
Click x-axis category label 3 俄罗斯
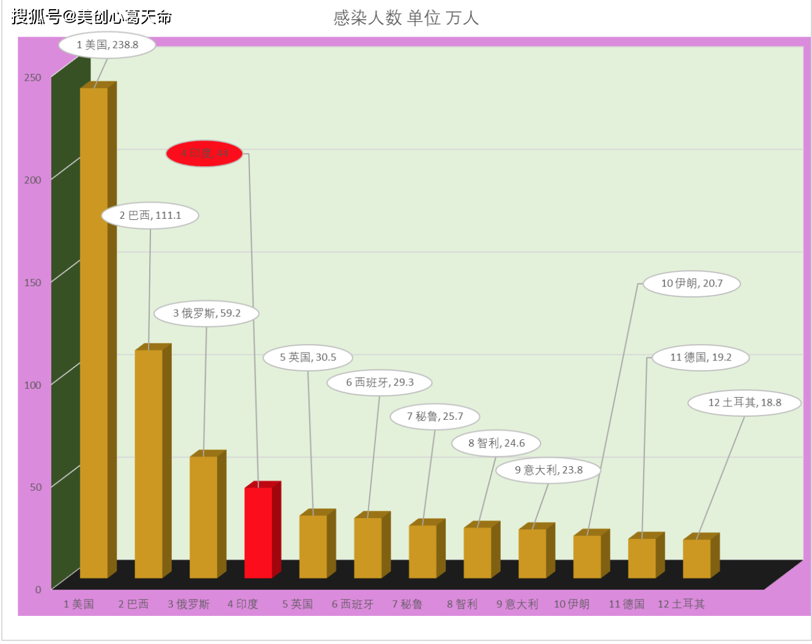pyautogui.click(x=188, y=604)
